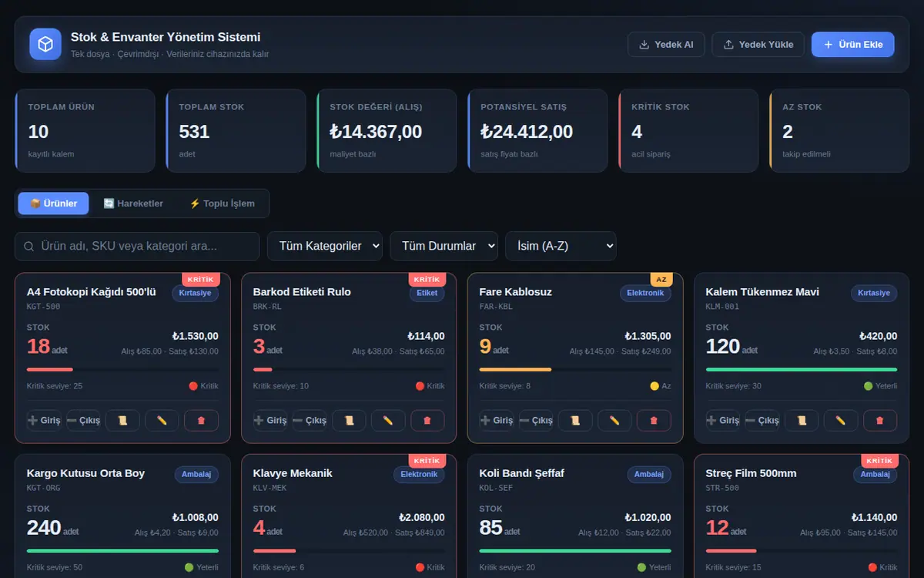Viewport: 924px width, 578px height.
Task: Delete A4 Fotokopi Kağıdı using trash icon
Action: [201, 420]
